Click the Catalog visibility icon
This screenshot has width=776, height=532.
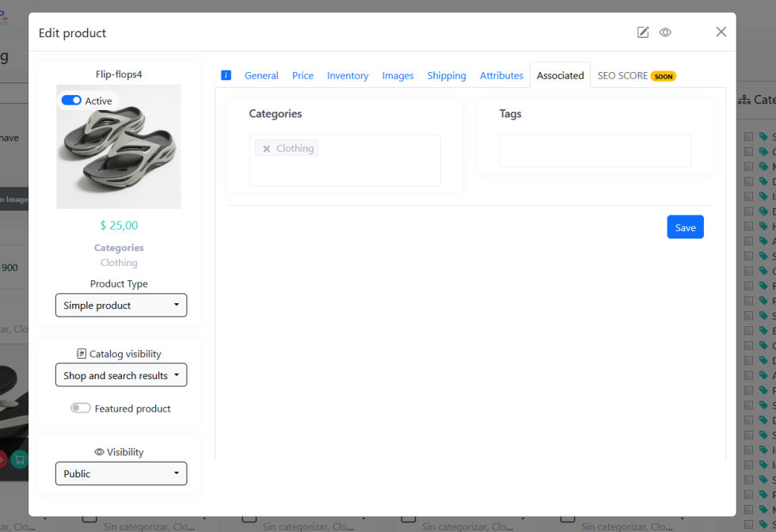click(82, 354)
